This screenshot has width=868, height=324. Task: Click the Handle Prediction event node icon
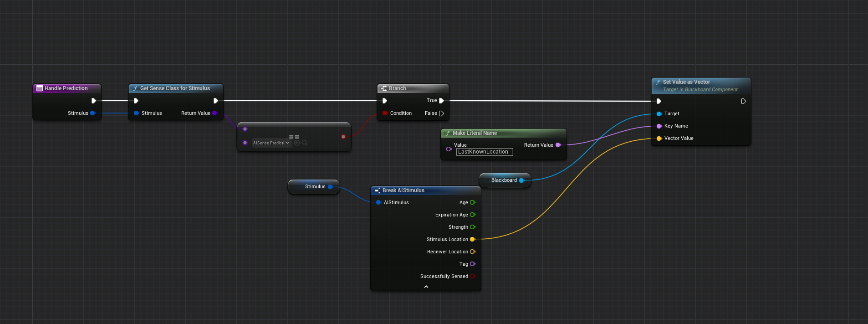40,88
